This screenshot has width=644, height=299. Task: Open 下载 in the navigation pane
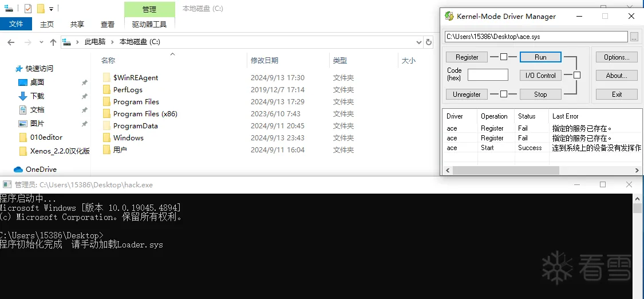[x=37, y=96]
